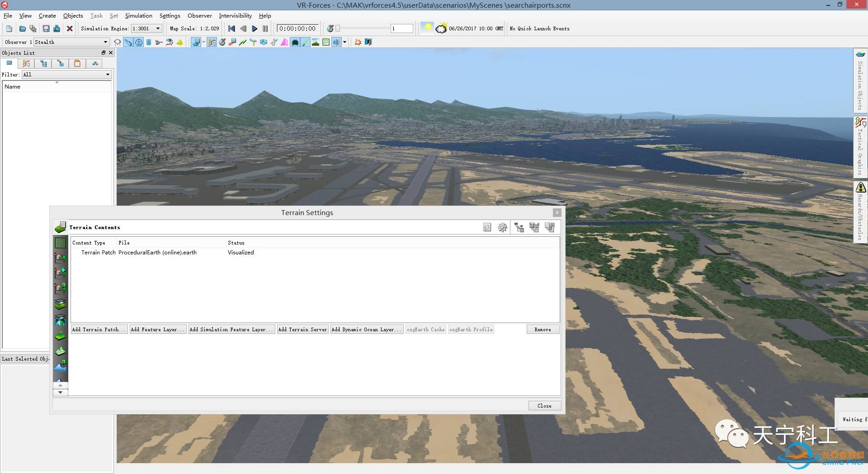Open the Intervisibility menu
Viewport: 868px width, 474px height.
[235, 15]
